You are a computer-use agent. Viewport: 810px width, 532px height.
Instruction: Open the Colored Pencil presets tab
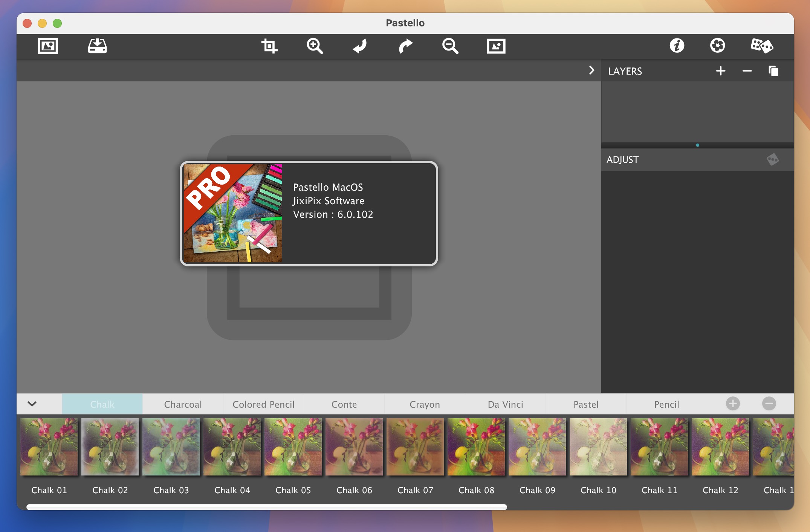tap(263, 404)
